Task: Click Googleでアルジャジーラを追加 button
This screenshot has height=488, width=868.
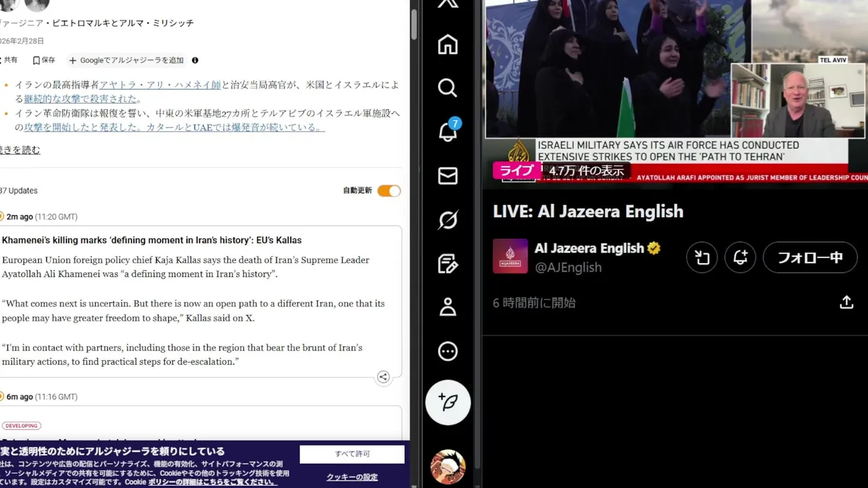Action: (x=126, y=60)
